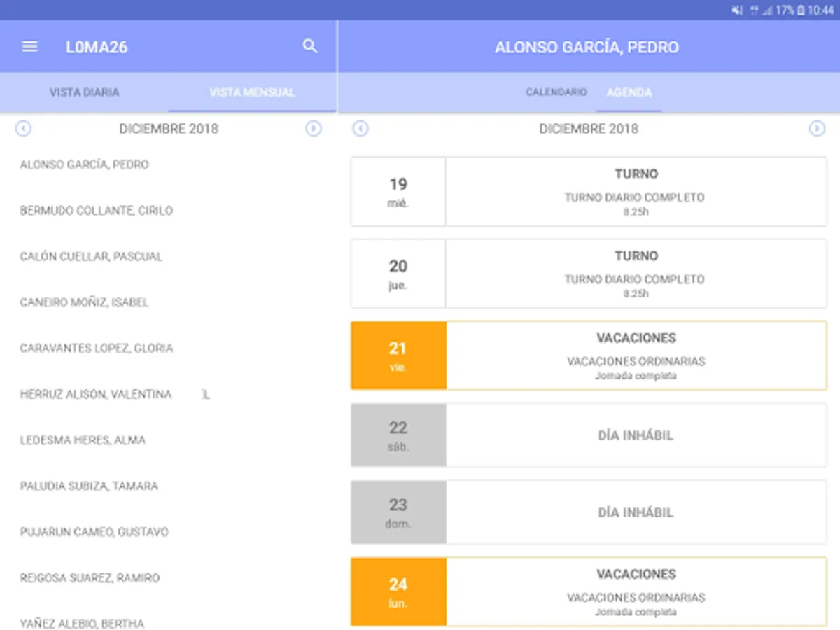Viewport: 840px width, 630px height.
Task: Go to next month in agenda panel
Action: tap(817, 129)
